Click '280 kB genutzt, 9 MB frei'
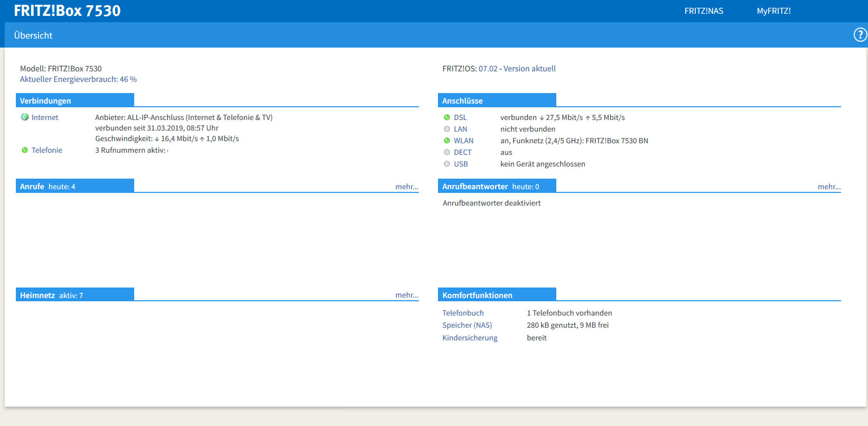This screenshot has height=426, width=868. coord(568,325)
